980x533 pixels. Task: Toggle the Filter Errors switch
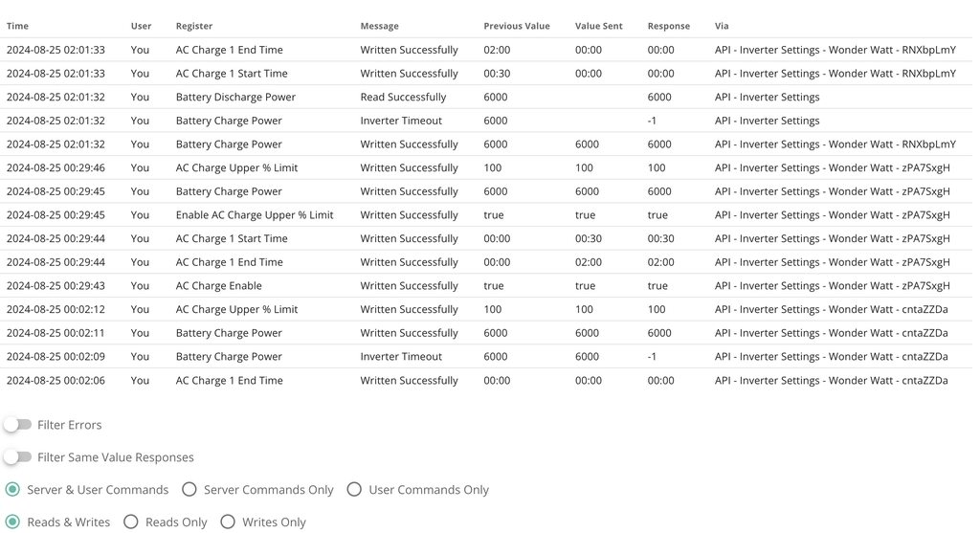[x=18, y=425]
